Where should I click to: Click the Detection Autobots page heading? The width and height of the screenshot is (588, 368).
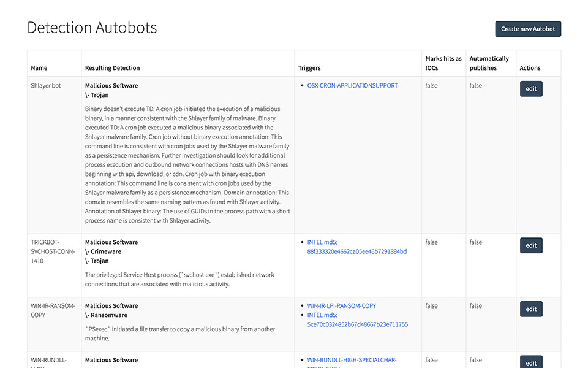(x=92, y=28)
